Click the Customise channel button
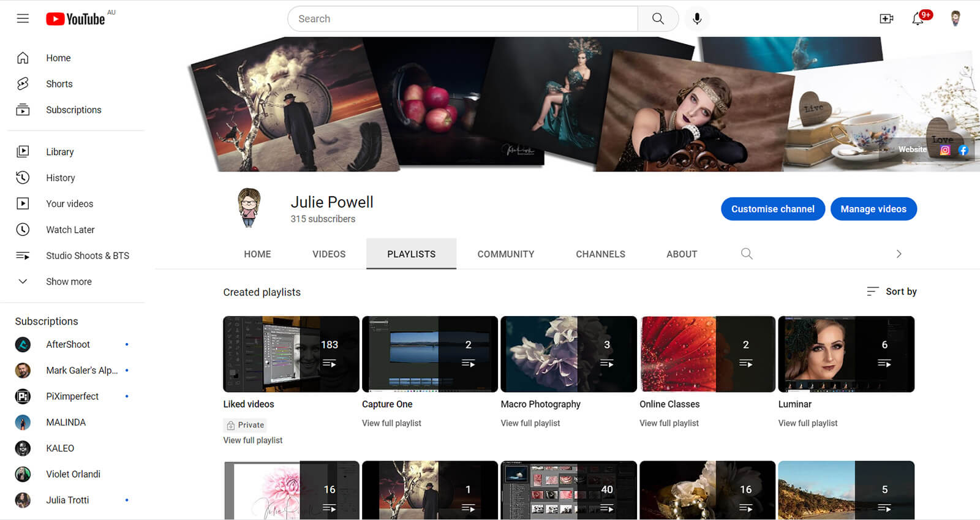980x520 pixels. [772, 209]
